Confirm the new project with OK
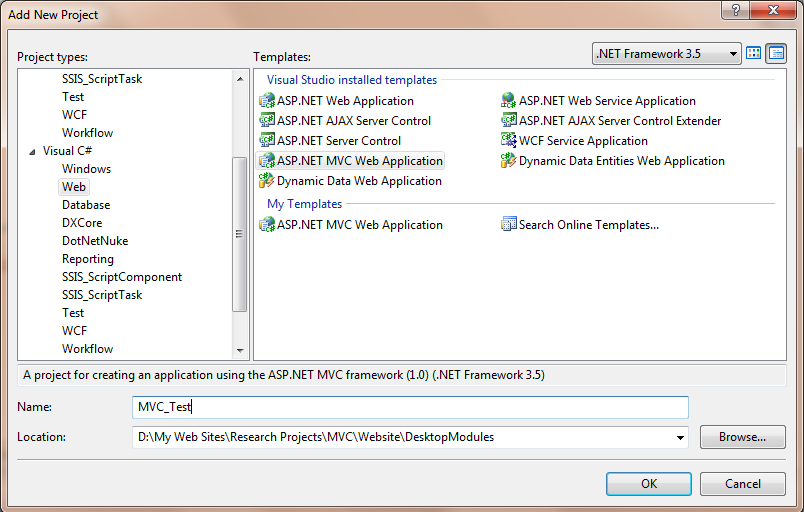 pos(649,484)
